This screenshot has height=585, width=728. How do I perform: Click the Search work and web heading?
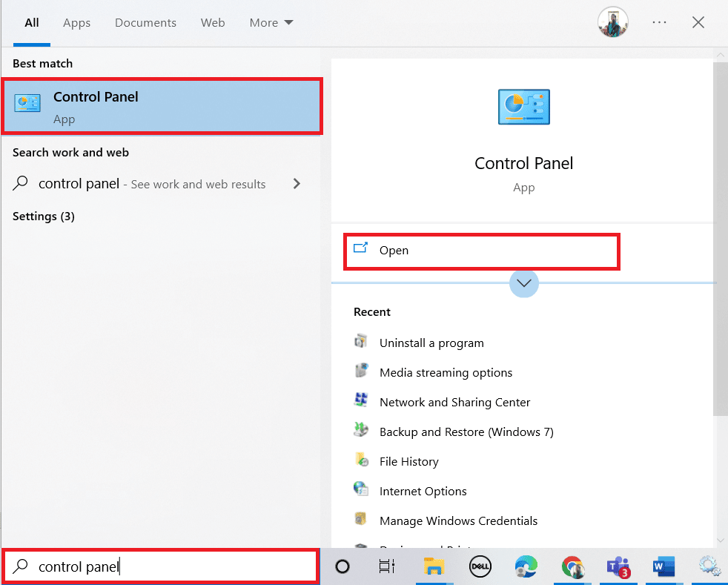click(x=70, y=153)
